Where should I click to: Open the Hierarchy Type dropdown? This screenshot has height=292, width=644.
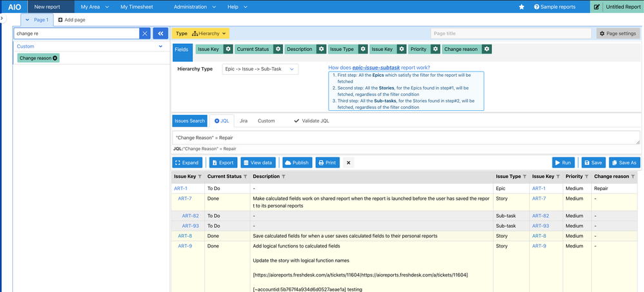point(260,69)
